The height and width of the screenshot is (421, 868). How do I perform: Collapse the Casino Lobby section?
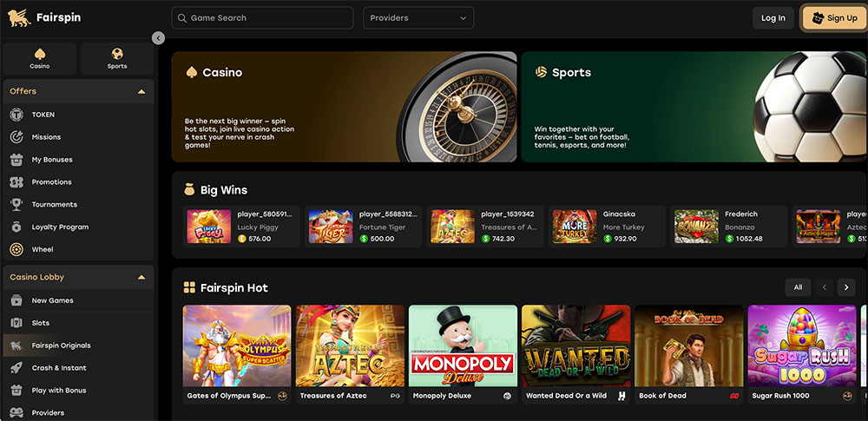tap(141, 278)
